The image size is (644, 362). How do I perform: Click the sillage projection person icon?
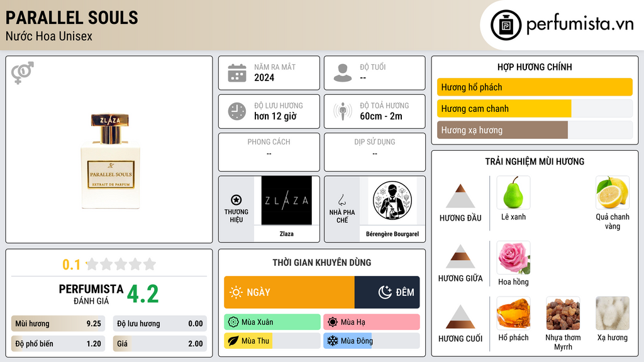343,111
